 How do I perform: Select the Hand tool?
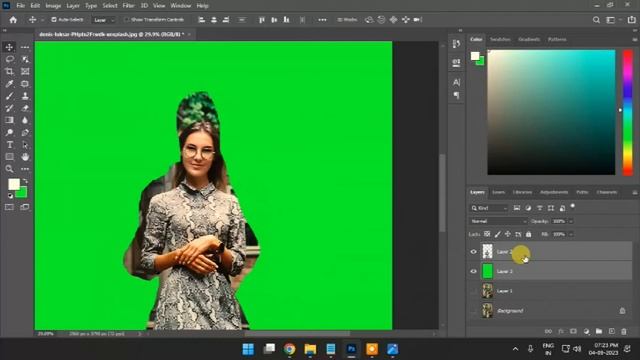[x=25, y=157]
